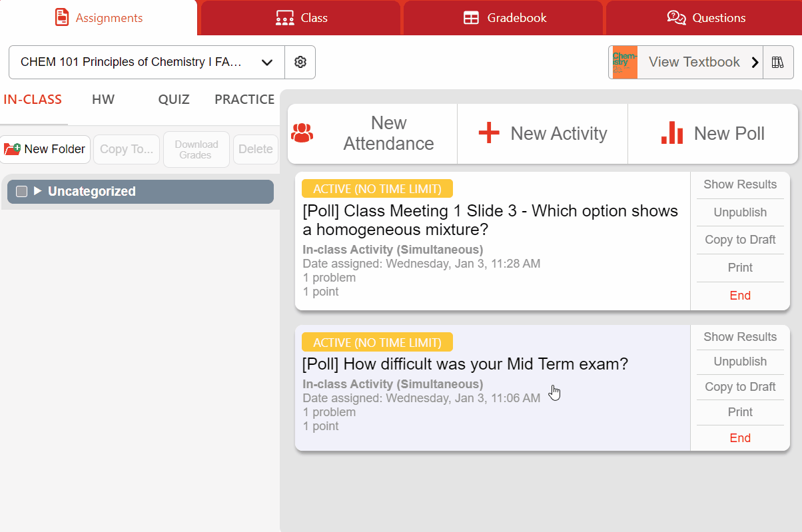This screenshot has width=802, height=532.
Task: Expand the Uncategorized folder
Action: click(38, 191)
